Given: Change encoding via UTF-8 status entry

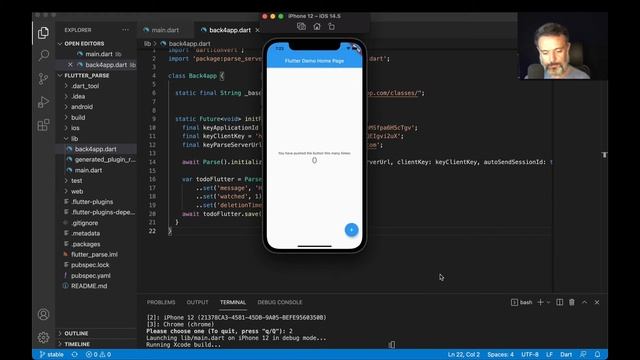Looking at the screenshot, I should [530, 355].
